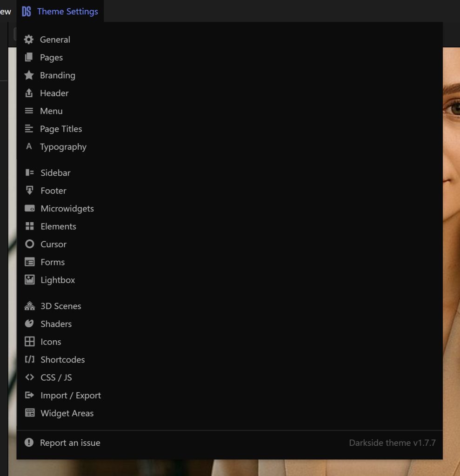Go to Forms settings
The width and height of the screenshot is (460, 476).
click(x=53, y=262)
